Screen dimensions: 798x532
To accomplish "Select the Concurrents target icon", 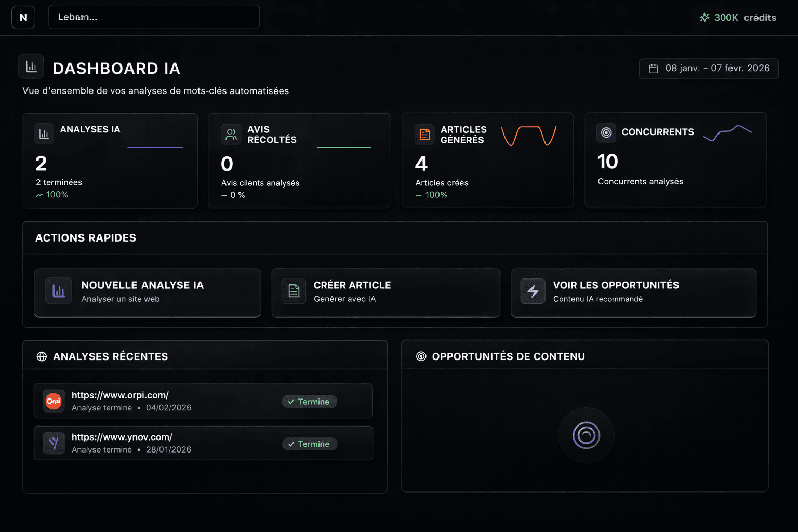I will pos(606,133).
